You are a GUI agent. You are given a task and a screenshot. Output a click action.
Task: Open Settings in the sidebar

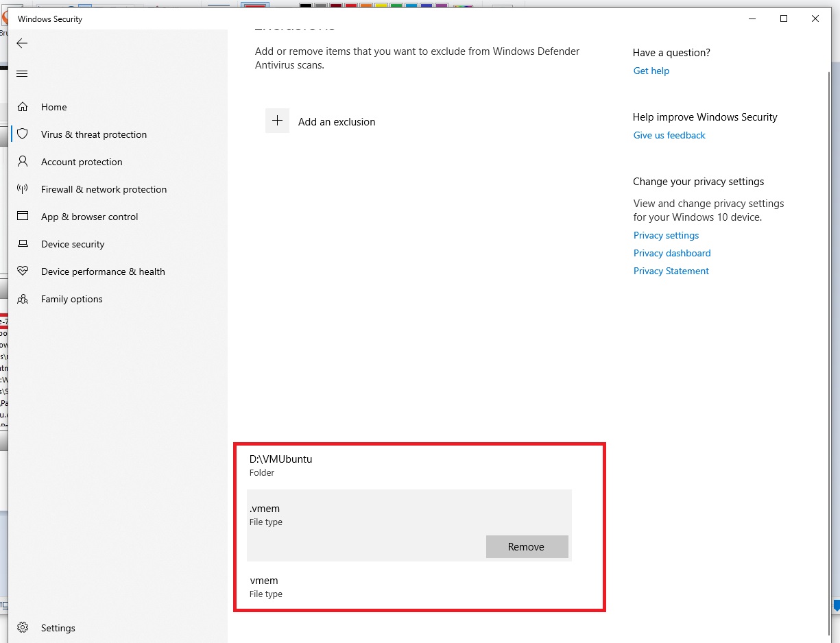point(58,628)
